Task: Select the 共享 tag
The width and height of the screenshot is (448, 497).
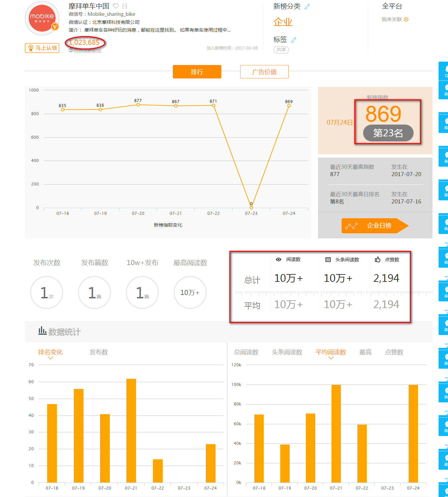Action: [x=281, y=49]
